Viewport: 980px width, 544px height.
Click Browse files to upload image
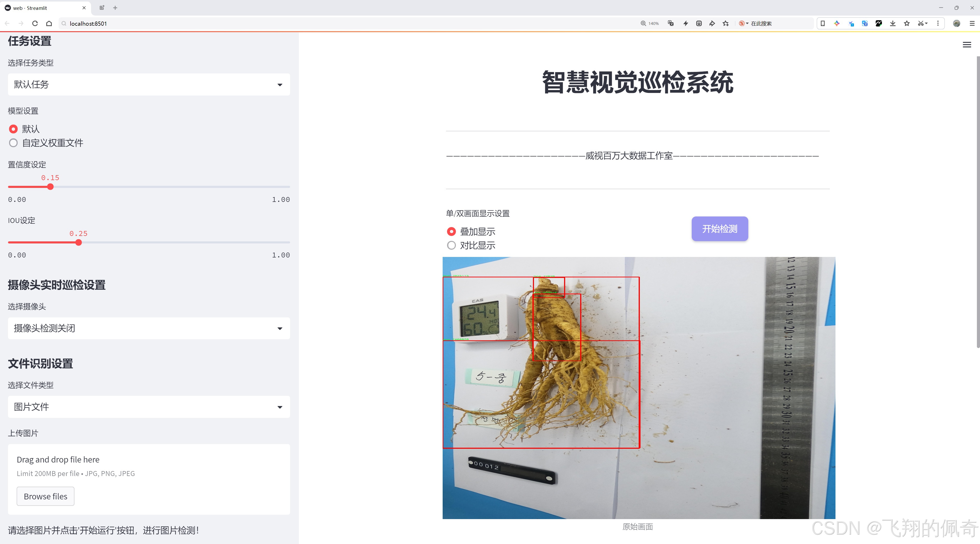pos(45,496)
